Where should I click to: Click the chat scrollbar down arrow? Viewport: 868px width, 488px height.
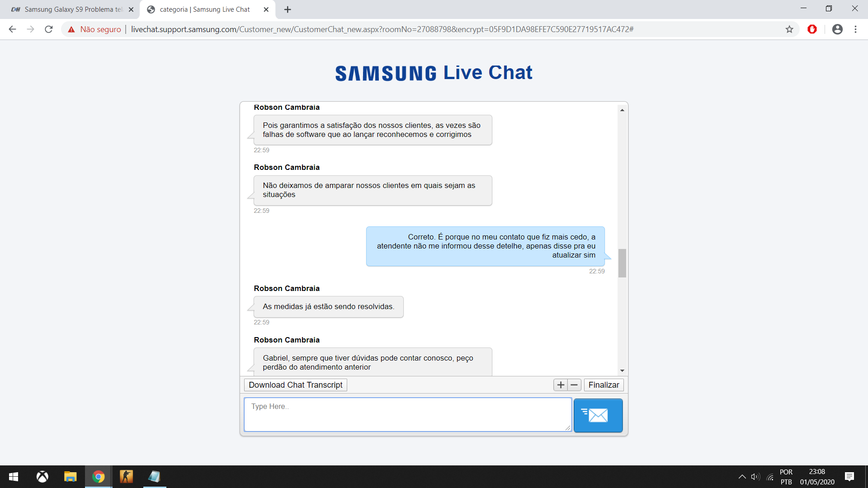click(622, 371)
